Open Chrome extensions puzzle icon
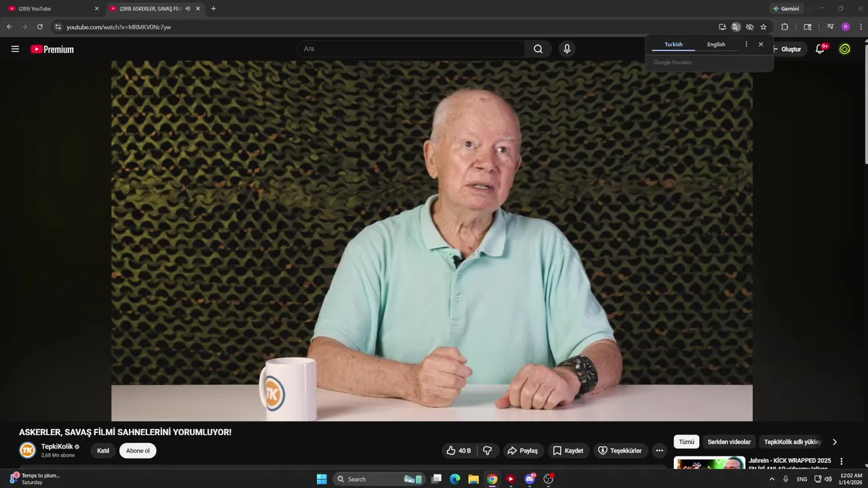868x488 pixels. [x=785, y=27]
